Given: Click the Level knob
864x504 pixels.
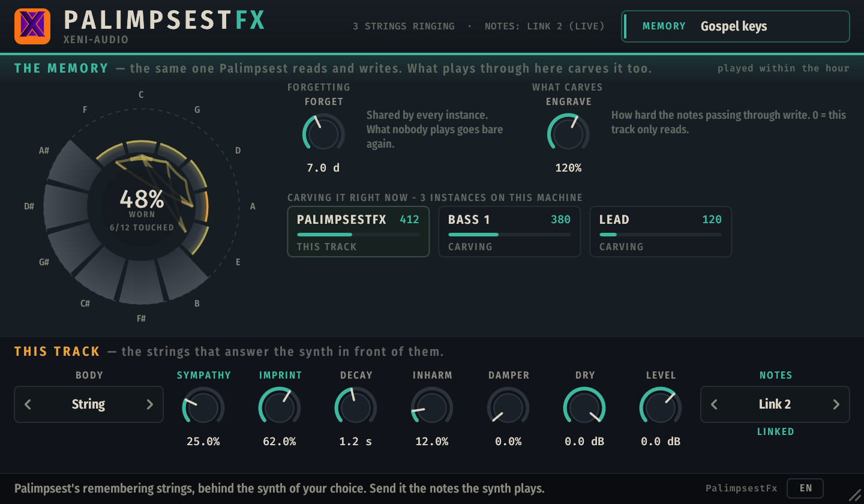Looking at the screenshot, I should (661, 408).
